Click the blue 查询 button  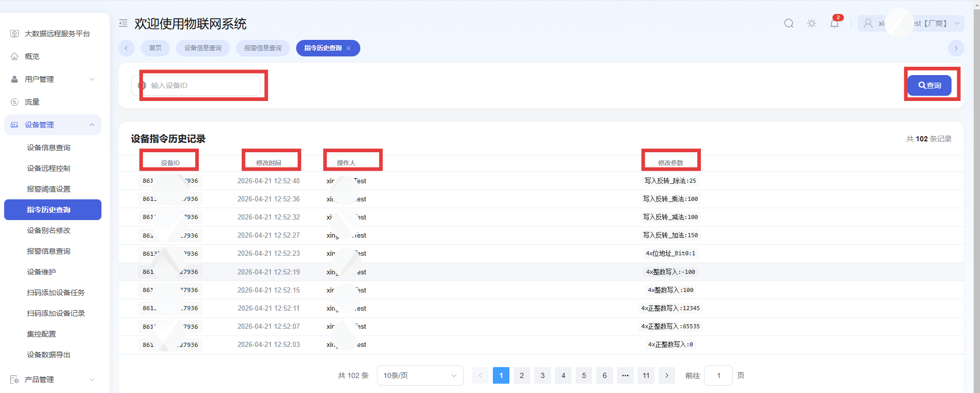coord(930,85)
